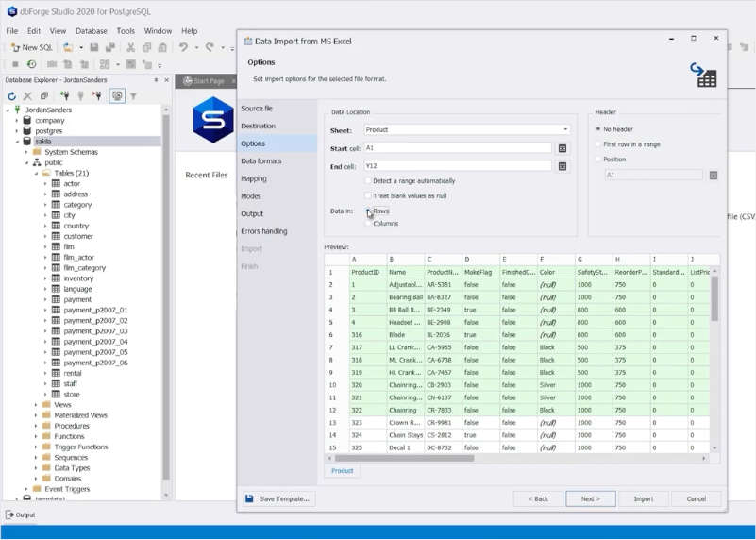Go to the Data formats wizard step
756x540 pixels.
tap(260, 161)
